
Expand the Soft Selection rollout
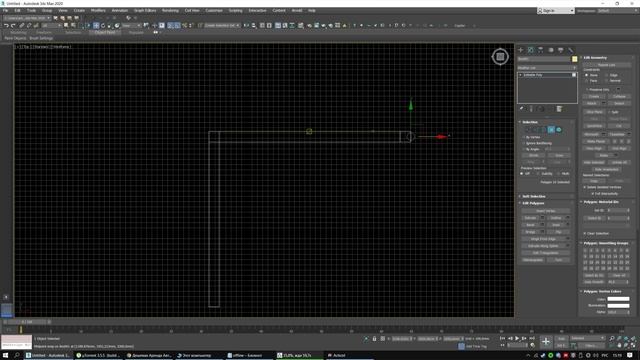pos(534,196)
